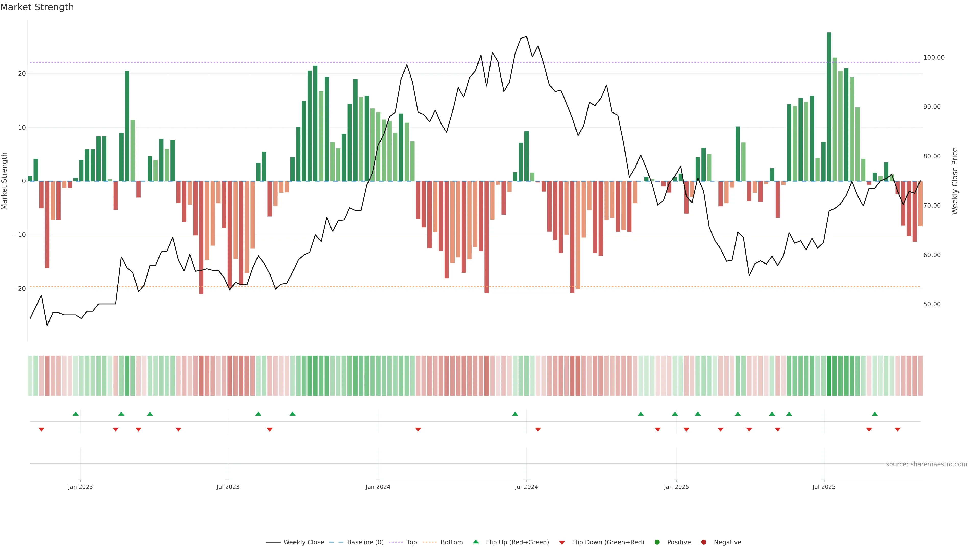Click the dark red Negative legend circle
Screen dimensions: 980x551
tap(703, 542)
